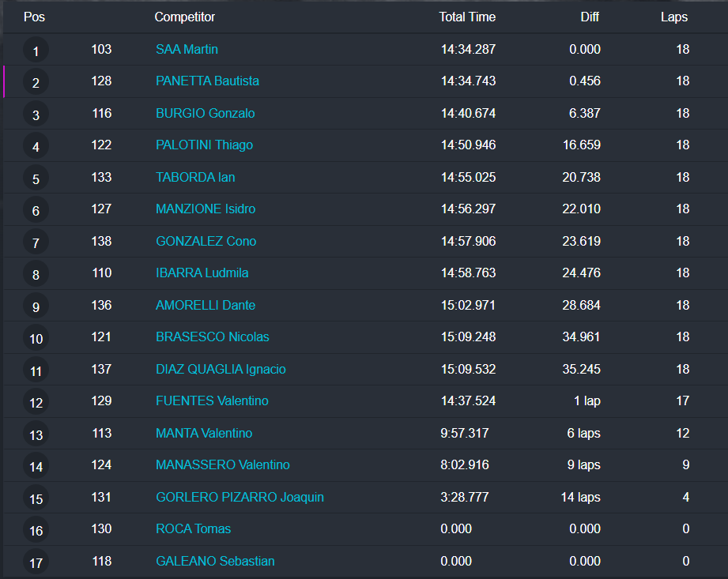728x579 pixels.
Task: Click the position 3 circle badge
Action: tap(36, 115)
